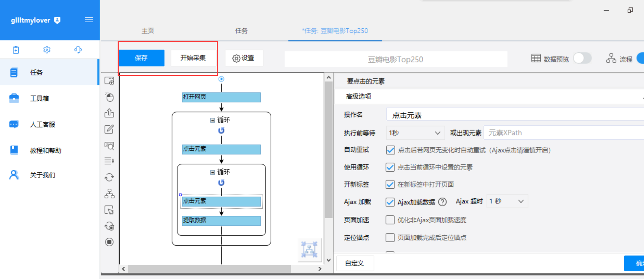Select the switch dropdown list tool
This screenshot has height=279, width=644.
click(109, 161)
